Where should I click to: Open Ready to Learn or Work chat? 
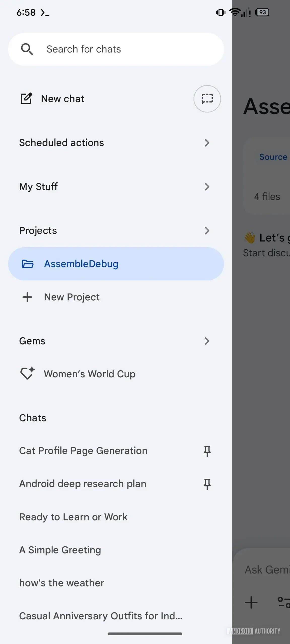tap(74, 517)
